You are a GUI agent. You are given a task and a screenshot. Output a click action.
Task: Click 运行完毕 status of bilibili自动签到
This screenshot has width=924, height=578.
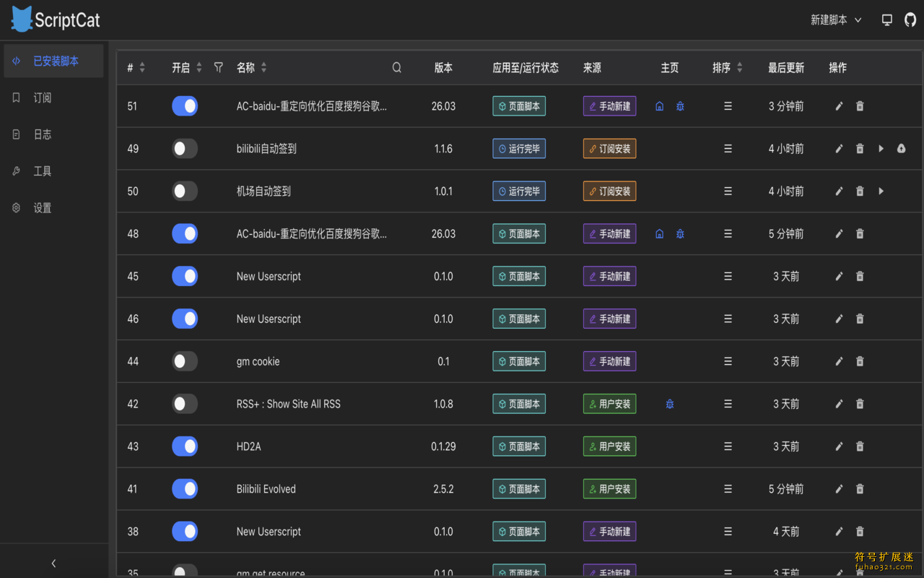(x=519, y=149)
